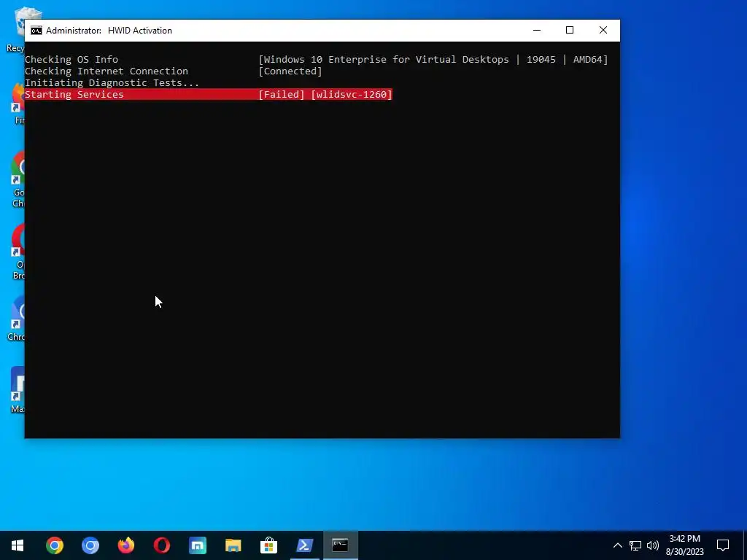
Task: Open the Windows Start menu
Action: tap(18, 545)
